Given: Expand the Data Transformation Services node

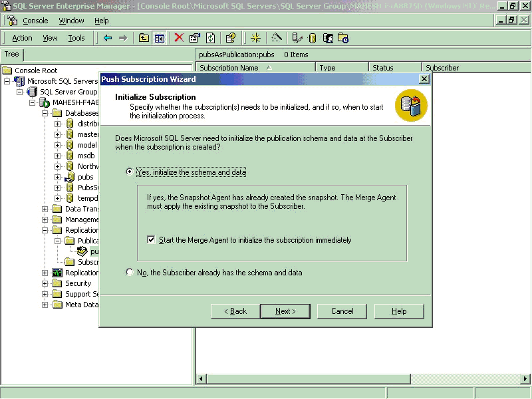Looking at the screenshot, I should pos(45,209).
